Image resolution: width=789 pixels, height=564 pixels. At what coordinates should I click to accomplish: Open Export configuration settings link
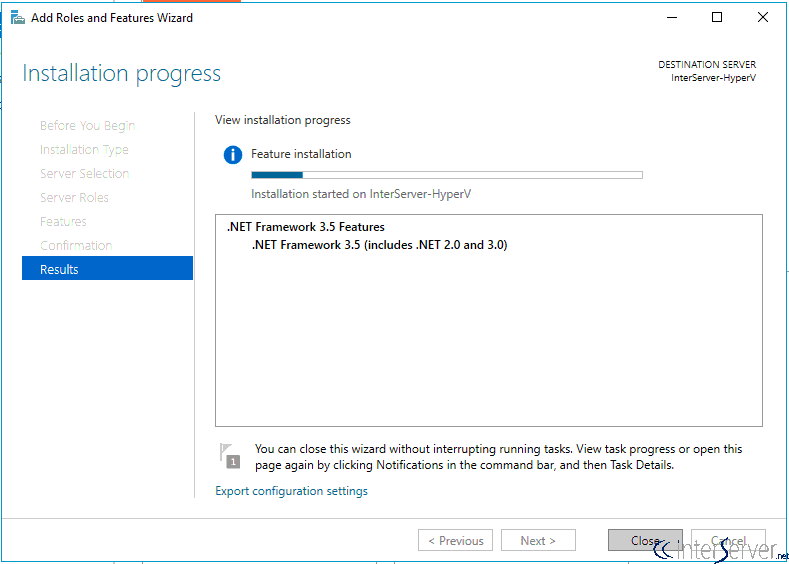click(x=291, y=491)
